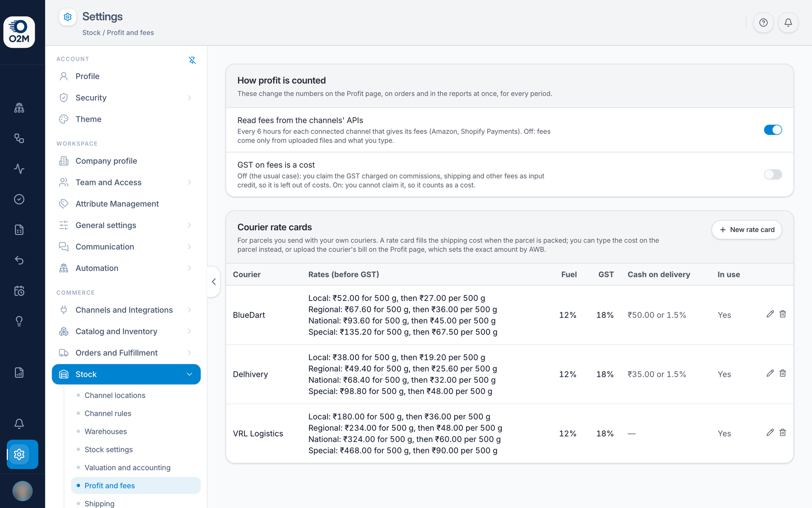Delete the VRL Logistics rate card
Image resolution: width=812 pixels, height=508 pixels.
(x=783, y=432)
